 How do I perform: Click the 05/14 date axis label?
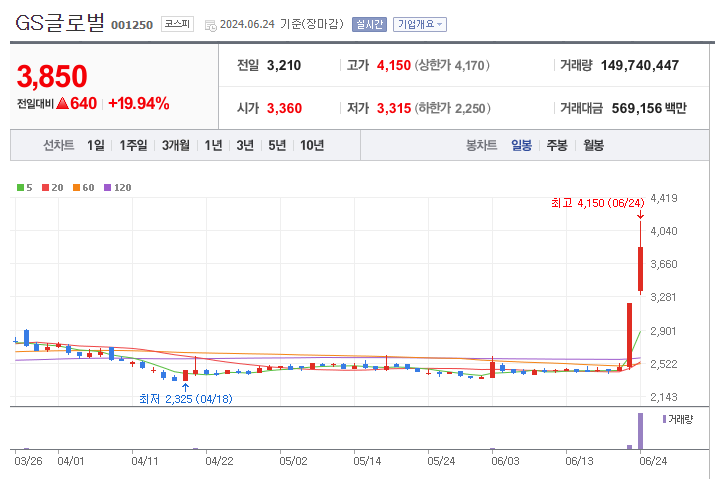point(367,461)
